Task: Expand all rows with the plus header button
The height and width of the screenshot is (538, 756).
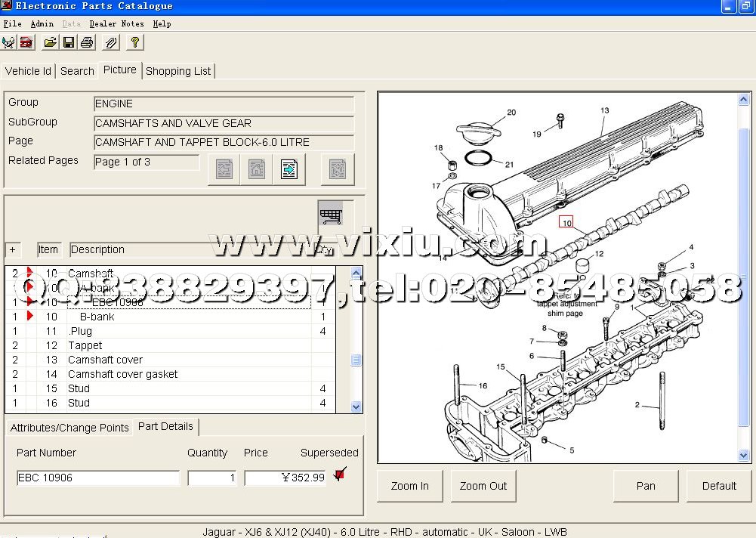Action: [x=13, y=250]
